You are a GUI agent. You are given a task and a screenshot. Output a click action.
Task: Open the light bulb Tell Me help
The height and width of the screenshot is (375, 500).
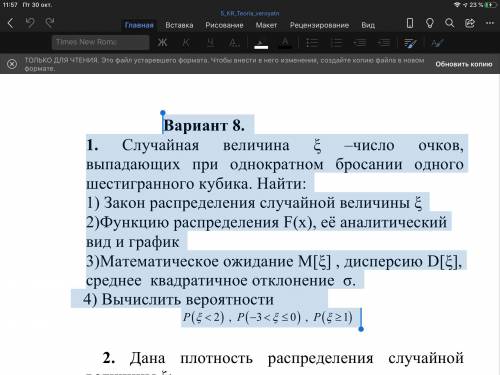coord(430,23)
